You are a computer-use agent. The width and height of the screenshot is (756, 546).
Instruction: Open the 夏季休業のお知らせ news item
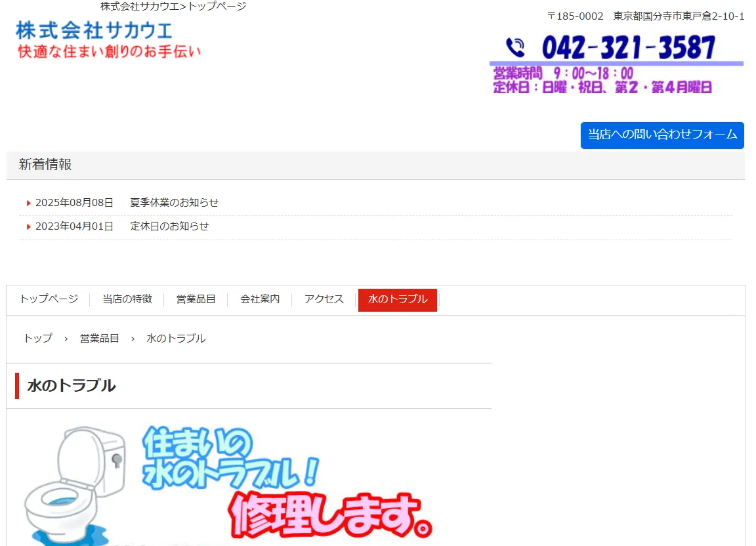tap(174, 203)
